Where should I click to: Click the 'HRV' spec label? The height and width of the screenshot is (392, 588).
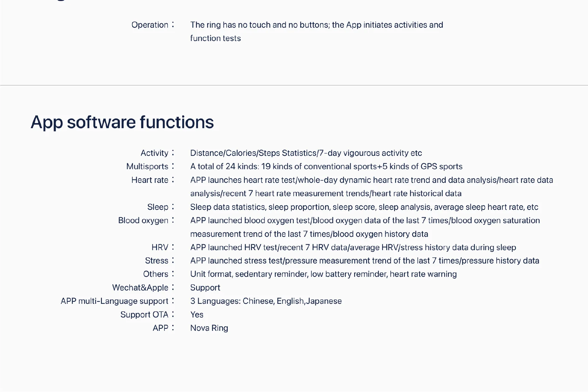[x=160, y=247]
